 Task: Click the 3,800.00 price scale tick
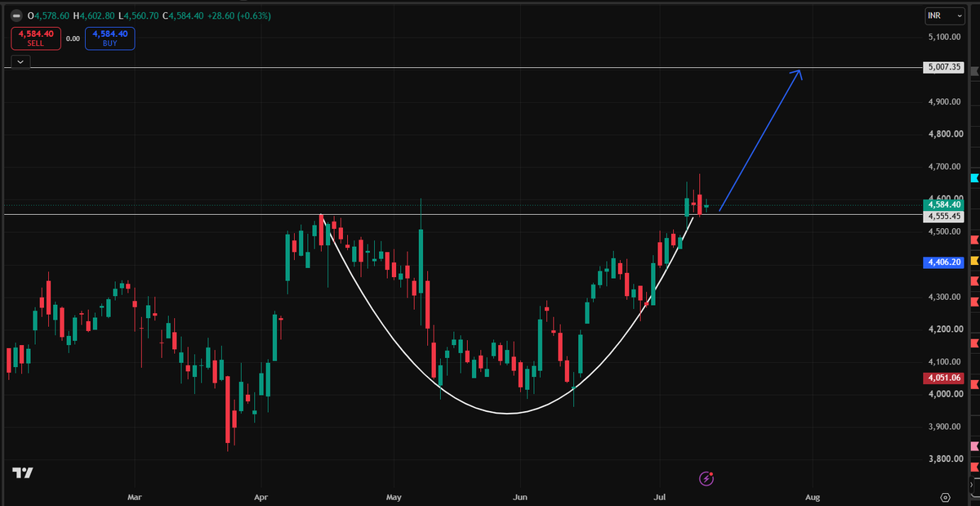[x=944, y=459]
